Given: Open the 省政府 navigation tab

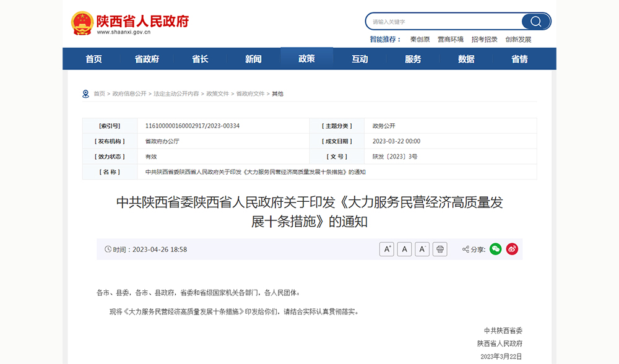Looking at the screenshot, I should click(147, 59).
